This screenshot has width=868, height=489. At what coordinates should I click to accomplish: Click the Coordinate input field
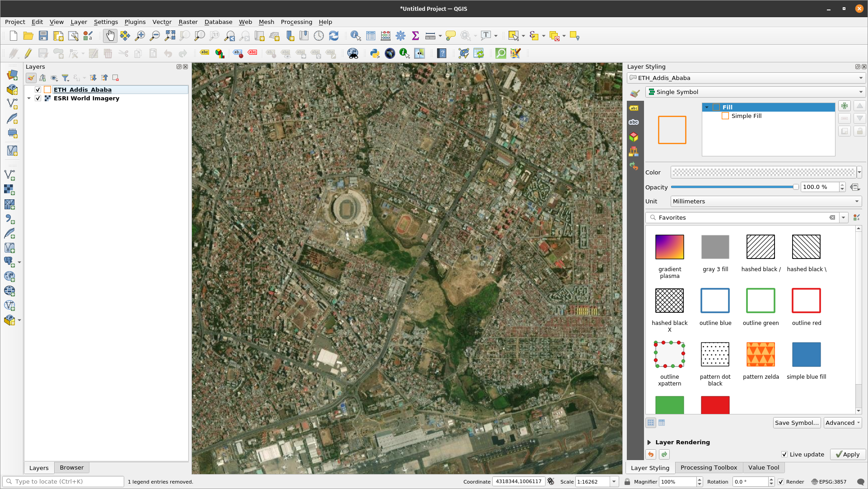pos(518,482)
